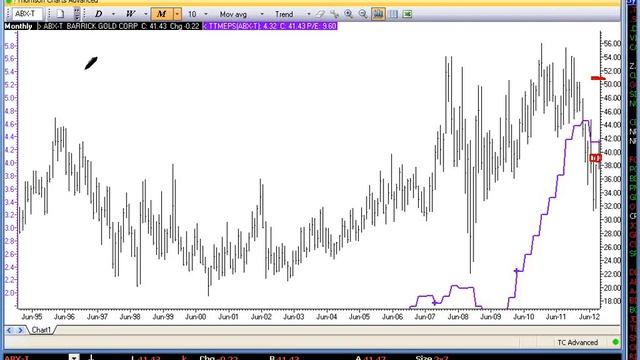The image size is (640, 360).
Task: Click the zoom in magnifier icon
Action: click(349, 14)
